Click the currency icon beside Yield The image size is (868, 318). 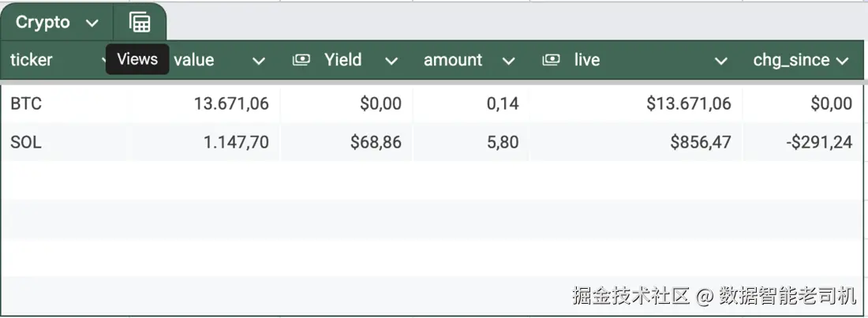(301, 60)
